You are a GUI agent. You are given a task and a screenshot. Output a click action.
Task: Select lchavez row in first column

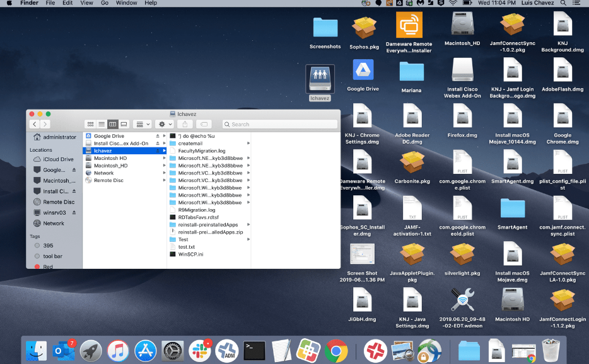[125, 151]
